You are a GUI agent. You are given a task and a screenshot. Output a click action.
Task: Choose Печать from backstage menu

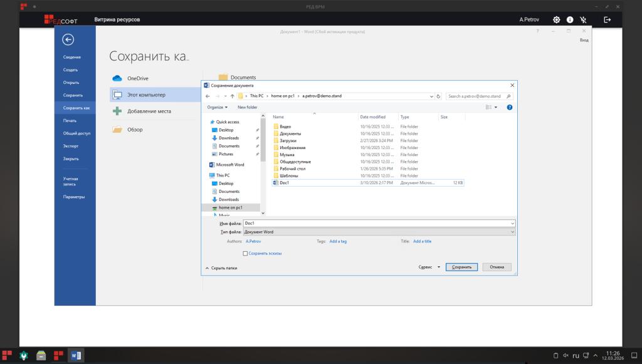[x=70, y=121]
